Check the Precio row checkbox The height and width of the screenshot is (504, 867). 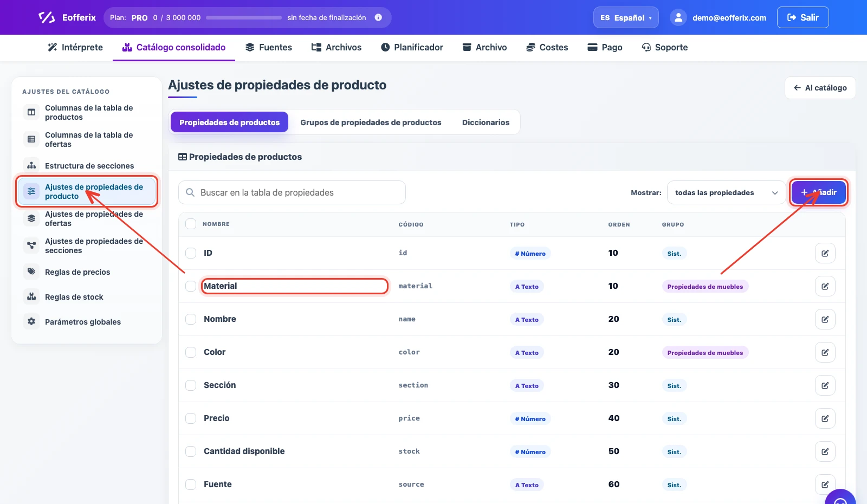191,418
